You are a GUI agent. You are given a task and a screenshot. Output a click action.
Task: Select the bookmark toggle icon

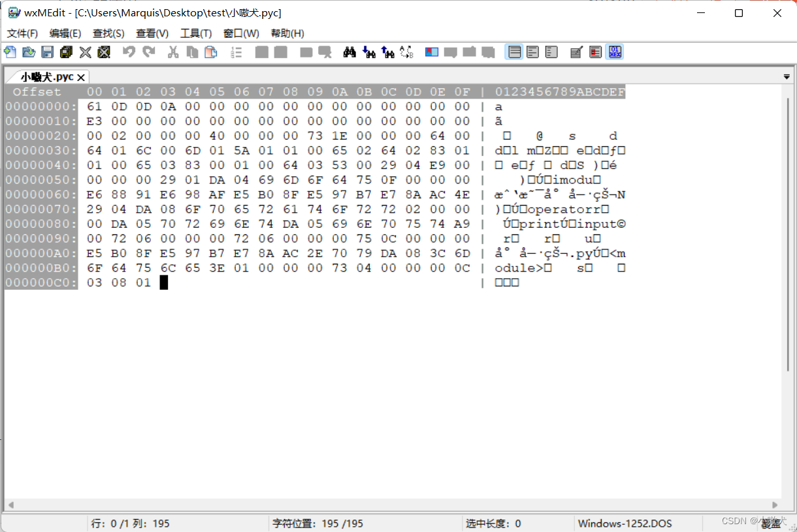point(432,52)
